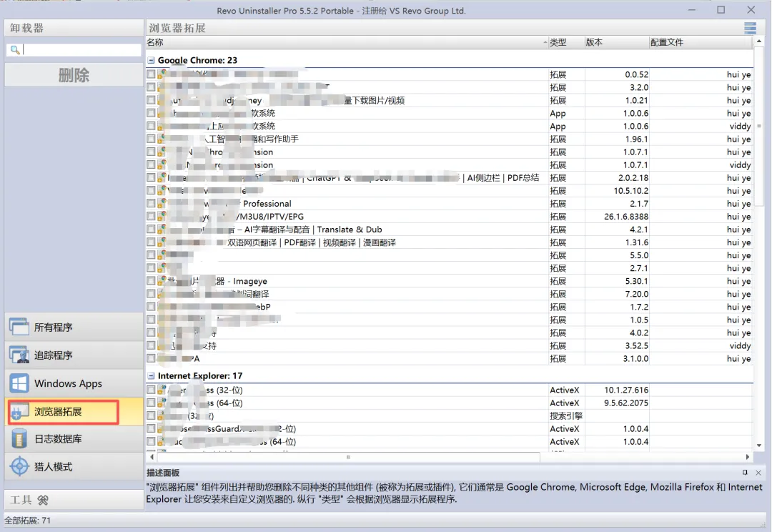Sort by the 类型 column header
Viewport: 772px width, 532px height.
[x=566, y=42]
